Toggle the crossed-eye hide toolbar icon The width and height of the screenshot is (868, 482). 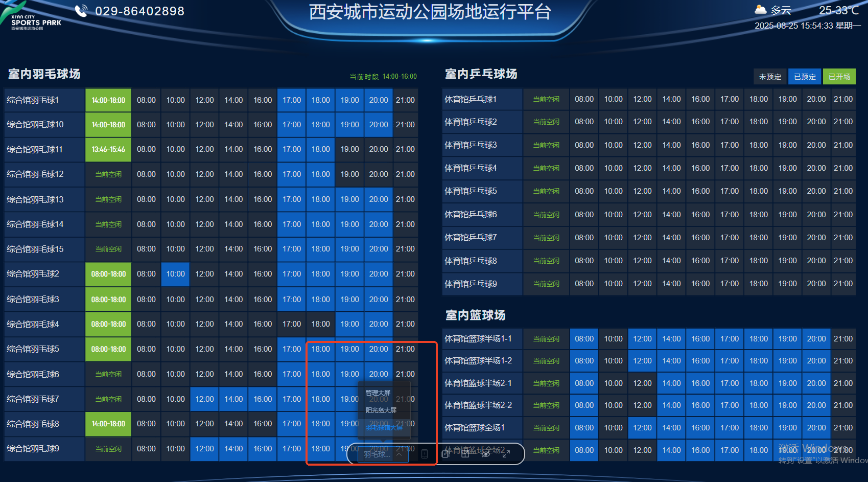click(486, 454)
